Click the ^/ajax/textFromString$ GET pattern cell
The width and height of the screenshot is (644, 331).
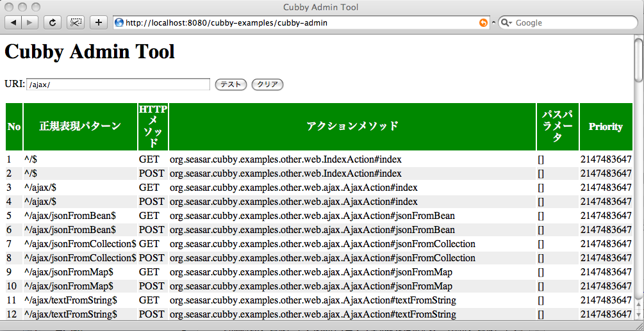pyautogui.click(x=71, y=300)
